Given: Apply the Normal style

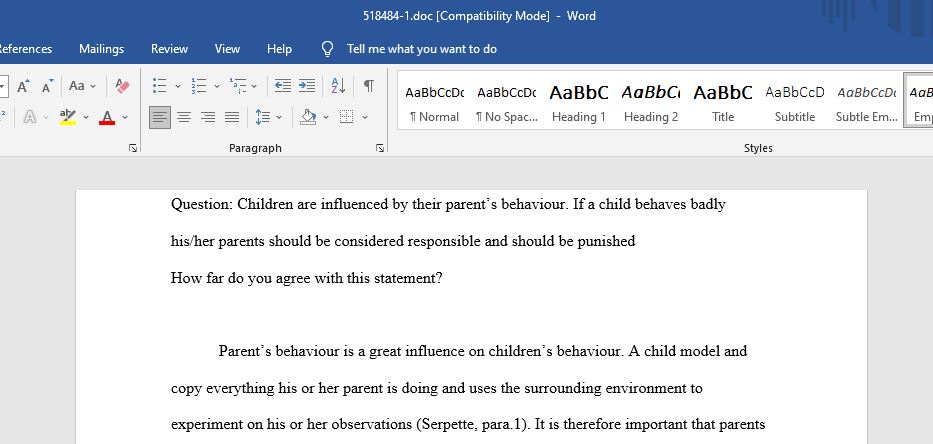Looking at the screenshot, I should click(x=434, y=100).
